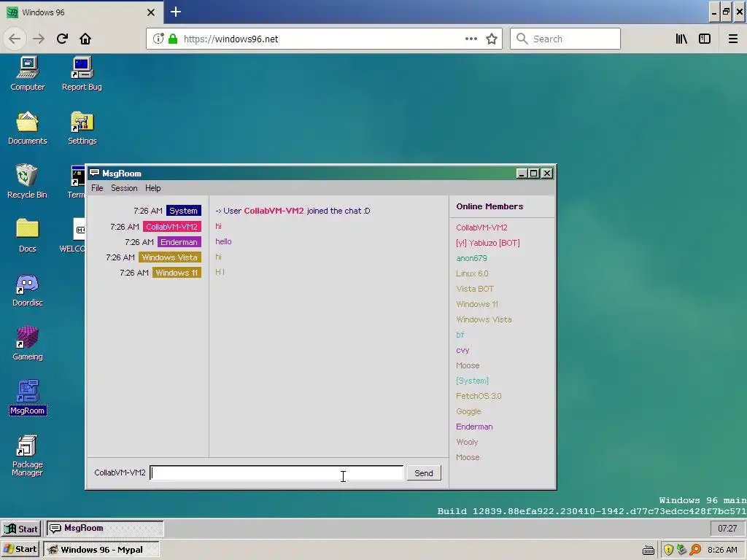Open the browser Library icon
Screen dimensions: 747x560
(681, 39)
